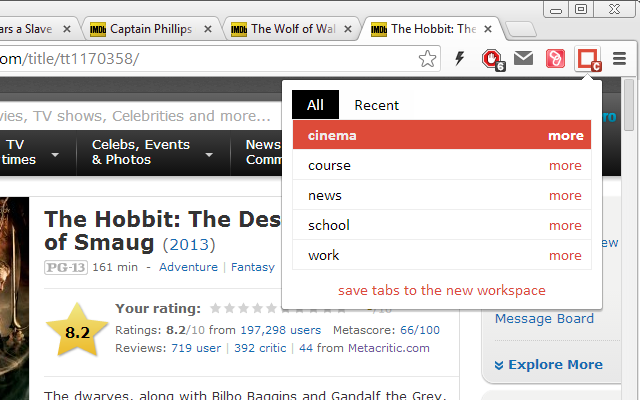Click save tabs to the new workspace
Viewport: 640px width, 400px height.
[x=442, y=290]
